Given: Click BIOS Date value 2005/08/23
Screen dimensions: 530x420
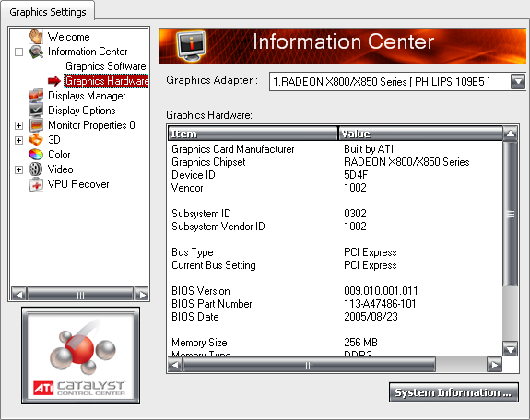Looking at the screenshot, I should tap(371, 317).
